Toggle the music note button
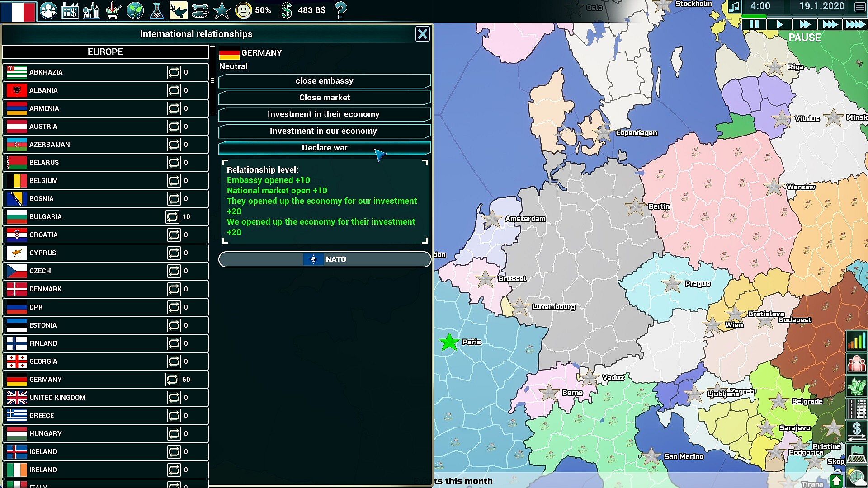The image size is (868, 488). pos(735,7)
